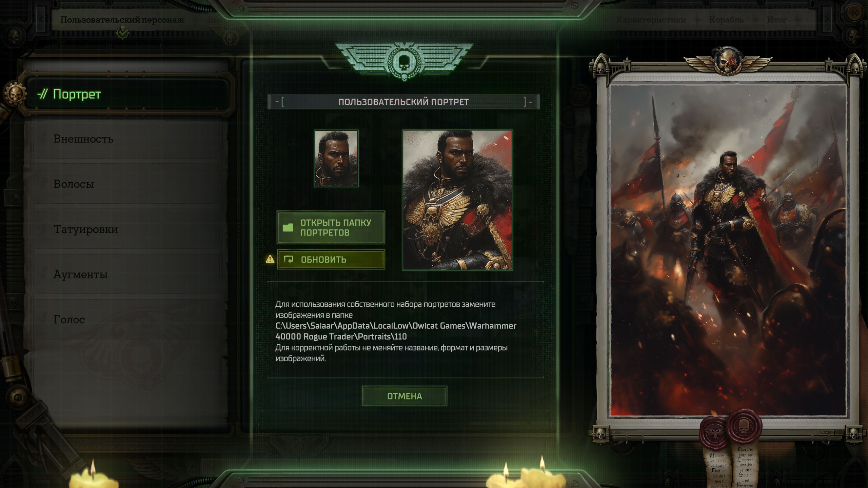This screenshot has width=868, height=488.
Task: Click the refresh arrow icon beside Обновить
Action: pos(289,260)
